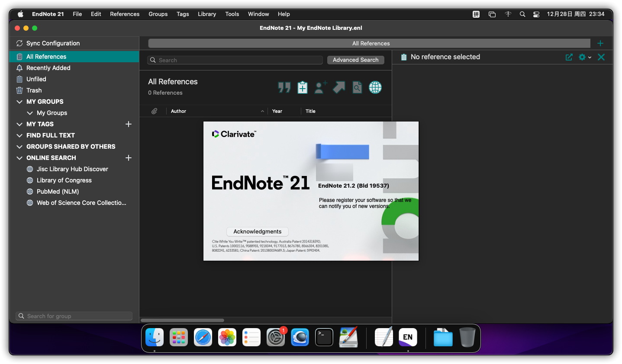Open TextEdit from the Dock
The width and height of the screenshot is (622, 364).
tap(384, 337)
